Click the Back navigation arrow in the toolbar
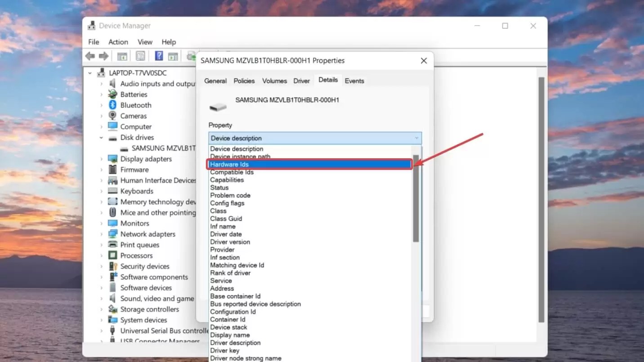The width and height of the screenshot is (644, 362). [x=90, y=55]
